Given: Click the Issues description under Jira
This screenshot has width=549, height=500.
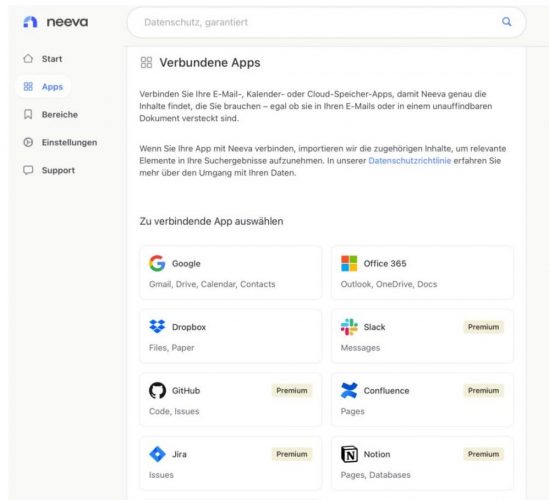Looking at the screenshot, I should coord(161,475).
